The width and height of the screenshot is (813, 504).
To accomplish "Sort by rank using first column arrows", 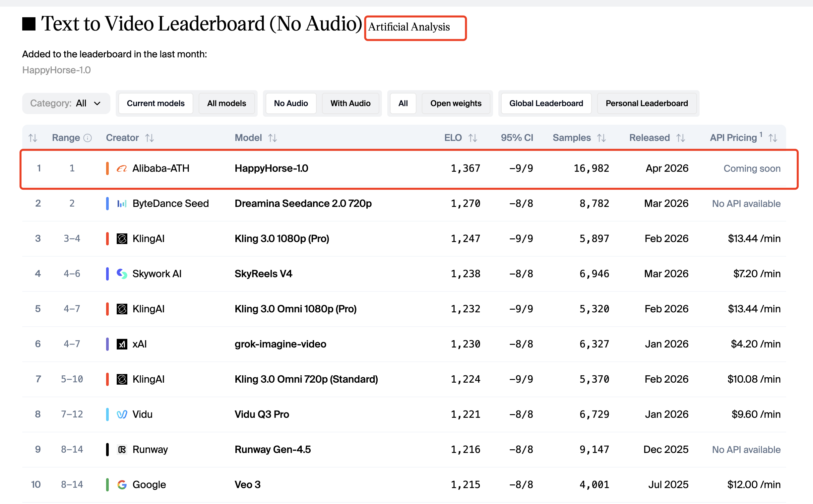I will click(x=33, y=138).
